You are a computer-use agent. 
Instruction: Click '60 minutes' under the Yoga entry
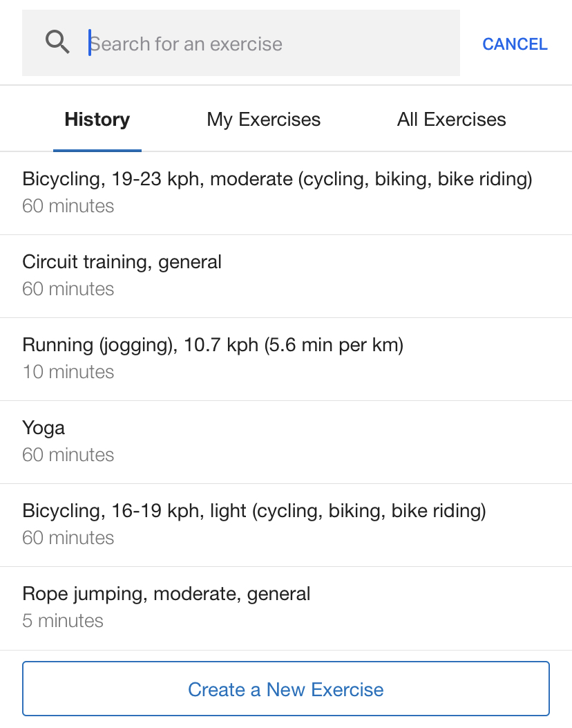(x=68, y=455)
